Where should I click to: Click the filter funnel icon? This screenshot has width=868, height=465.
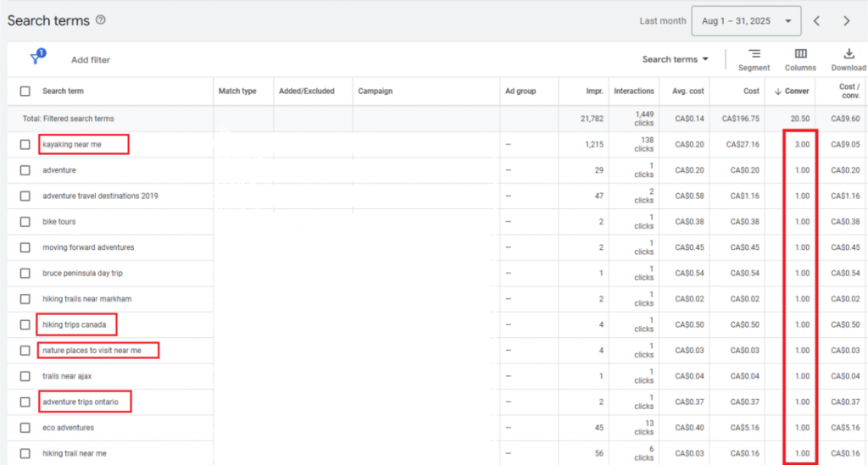click(36, 58)
